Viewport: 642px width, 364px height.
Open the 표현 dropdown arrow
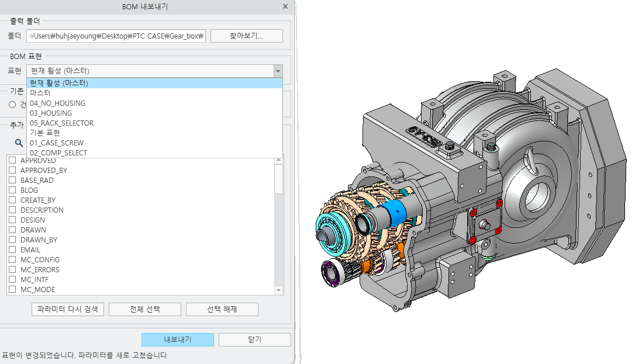coord(278,71)
